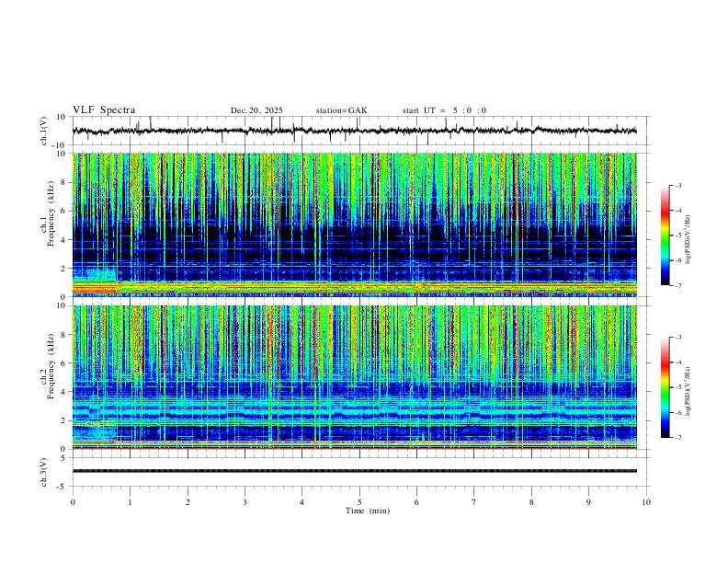The height and width of the screenshot is (563, 728).
Task: Click the '-3' value on ch.1 color bar
Action: (x=678, y=185)
